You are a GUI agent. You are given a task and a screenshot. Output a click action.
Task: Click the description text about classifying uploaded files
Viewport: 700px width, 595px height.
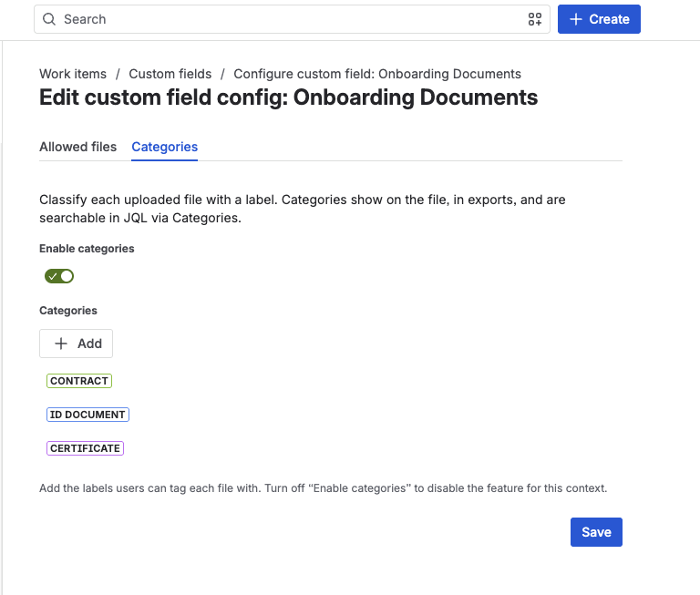pyautogui.click(x=303, y=209)
